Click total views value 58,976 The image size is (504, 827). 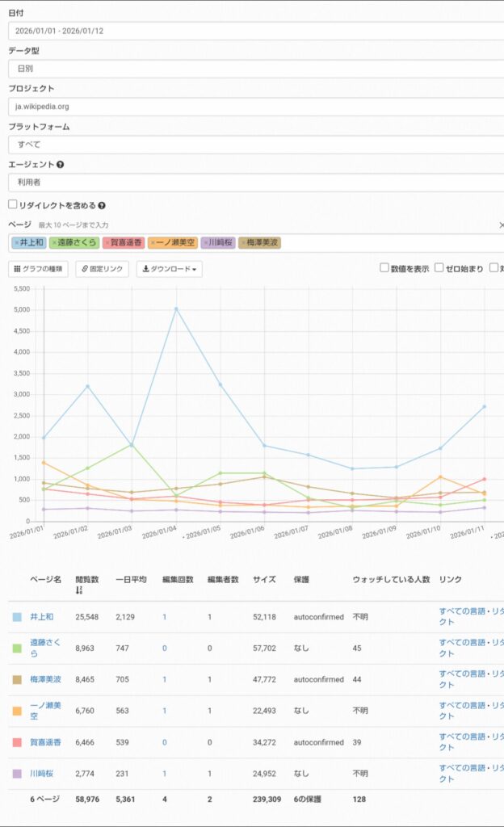[87, 799]
